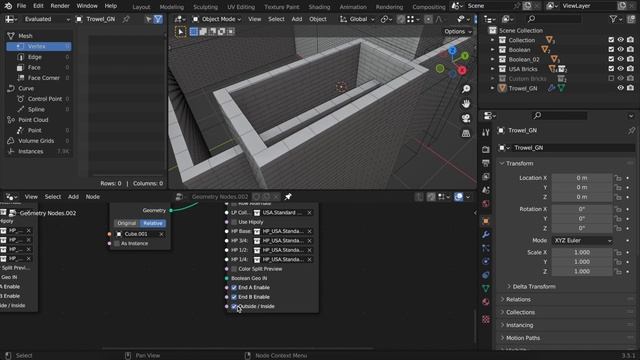The image size is (640, 360).
Task: Toggle the node editor pin icon
Action: [288, 197]
